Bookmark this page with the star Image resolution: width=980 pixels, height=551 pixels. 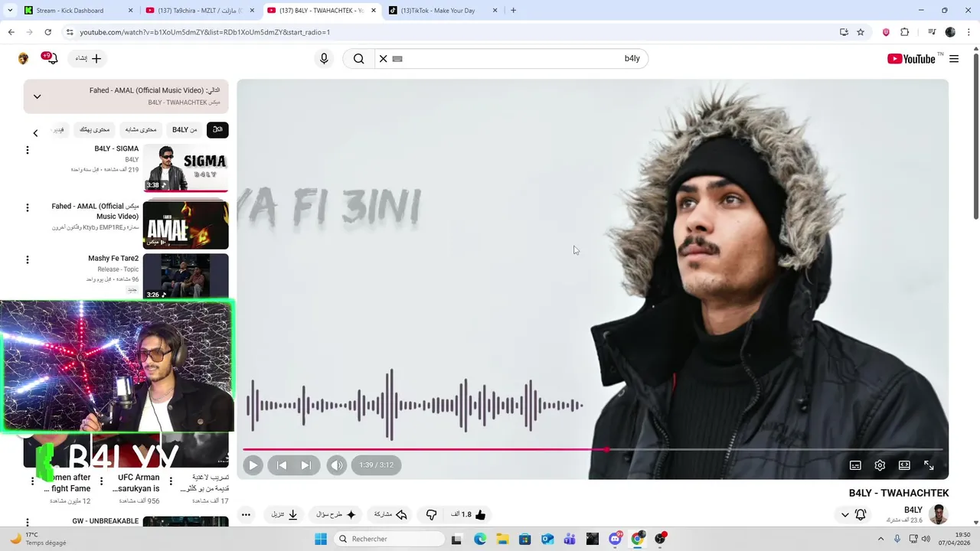click(x=861, y=32)
